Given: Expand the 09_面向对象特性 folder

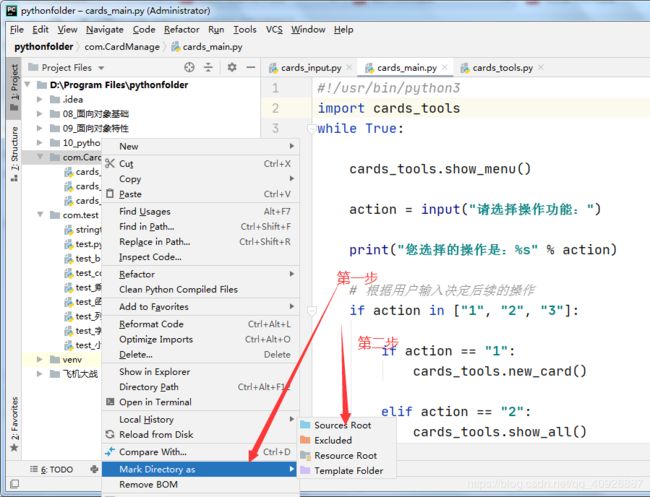Looking at the screenshot, I should [x=39, y=128].
